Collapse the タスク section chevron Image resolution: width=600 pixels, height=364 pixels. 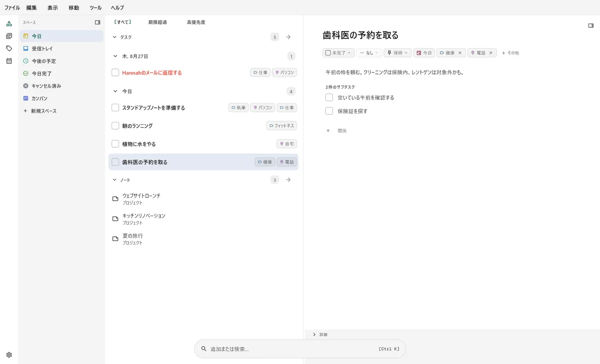pos(114,37)
